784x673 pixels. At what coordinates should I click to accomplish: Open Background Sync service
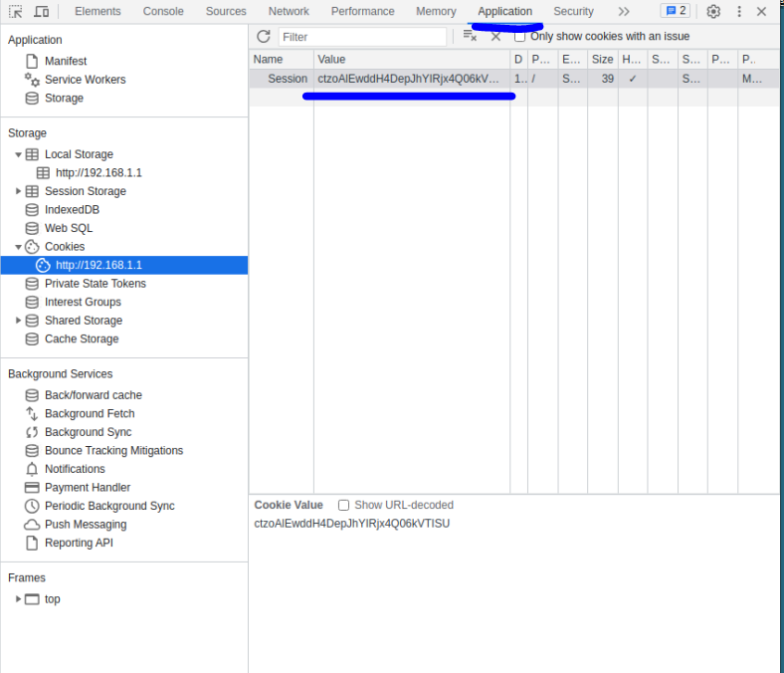[x=88, y=432]
